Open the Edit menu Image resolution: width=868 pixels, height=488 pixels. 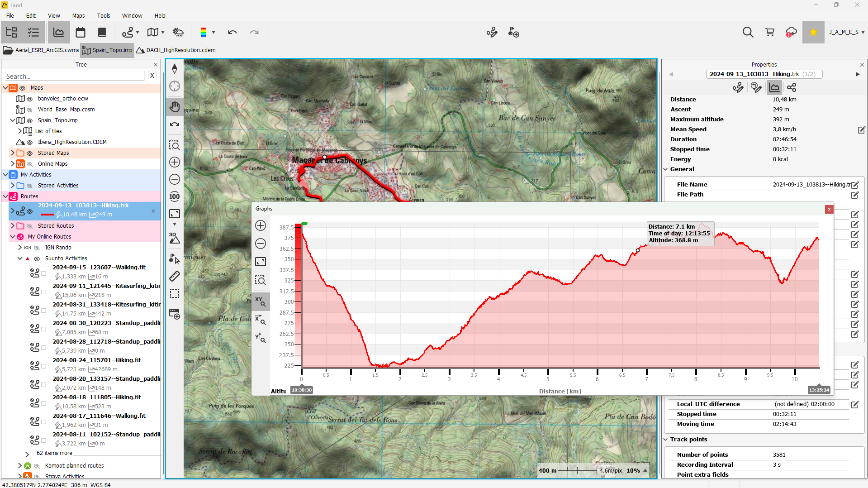[x=31, y=15]
